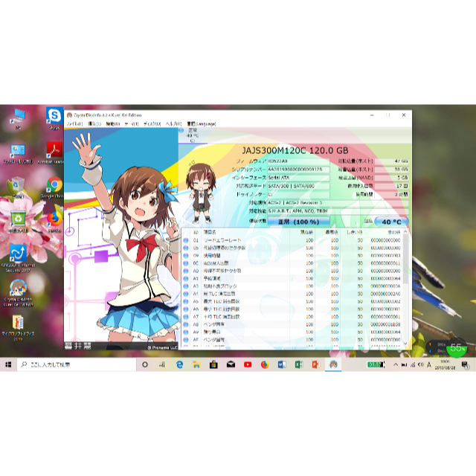The height and width of the screenshot is (476, 476).
Task: Click the serial number value field
Action: pos(298,170)
